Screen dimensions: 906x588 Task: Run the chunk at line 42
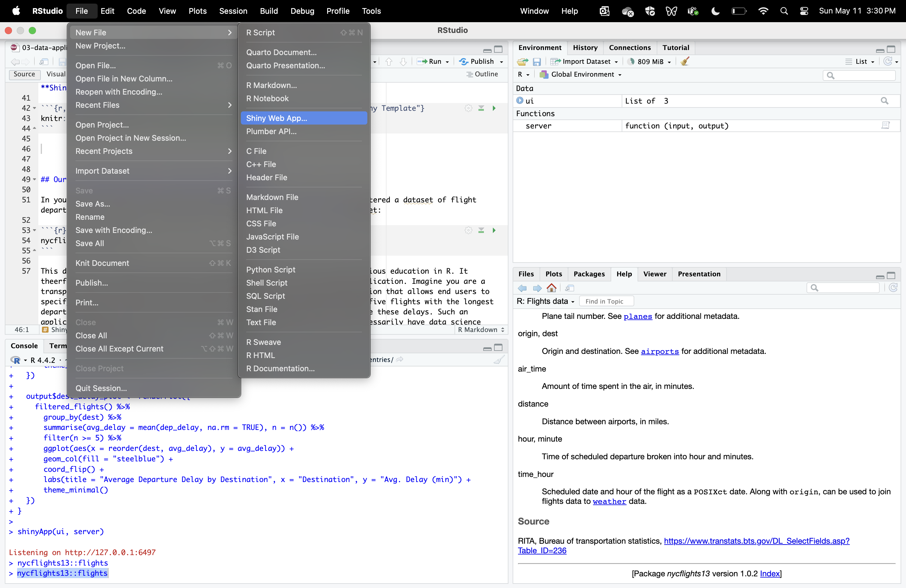tap(494, 108)
